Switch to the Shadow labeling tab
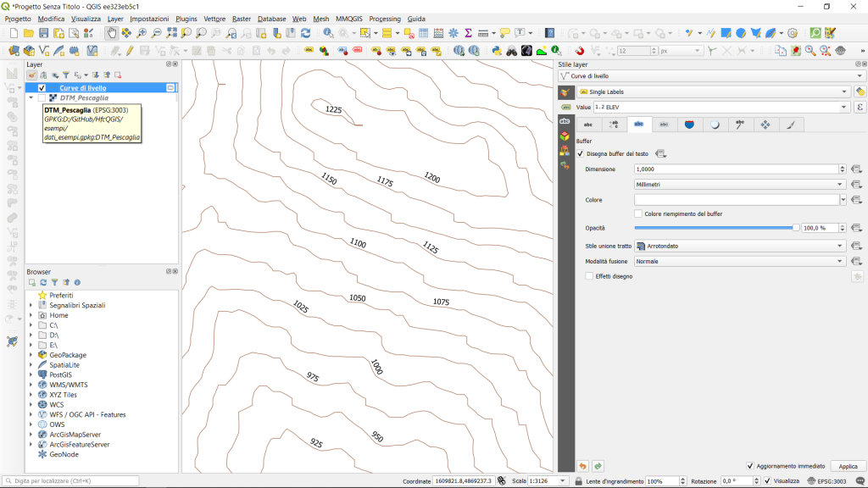868x488 pixels. tap(715, 125)
